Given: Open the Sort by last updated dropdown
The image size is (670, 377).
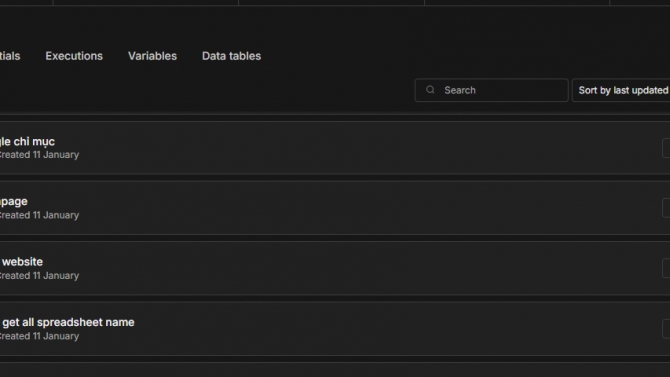Looking at the screenshot, I should point(621,90).
